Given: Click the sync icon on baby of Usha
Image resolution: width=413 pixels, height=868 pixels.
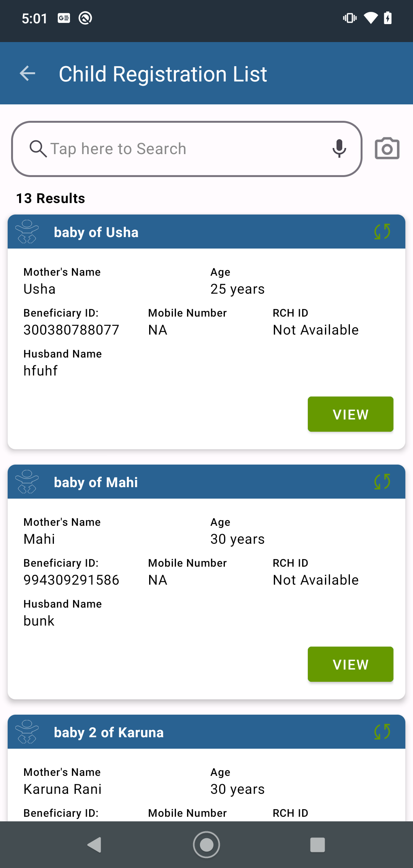Looking at the screenshot, I should pos(382,232).
